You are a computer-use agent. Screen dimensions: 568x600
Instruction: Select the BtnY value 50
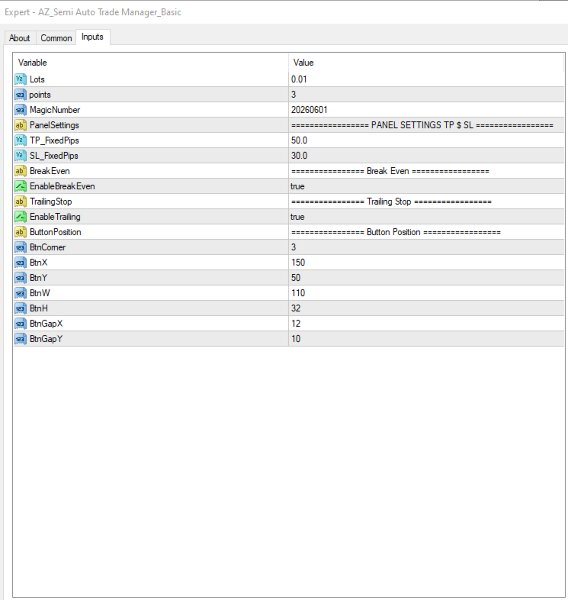click(x=296, y=278)
